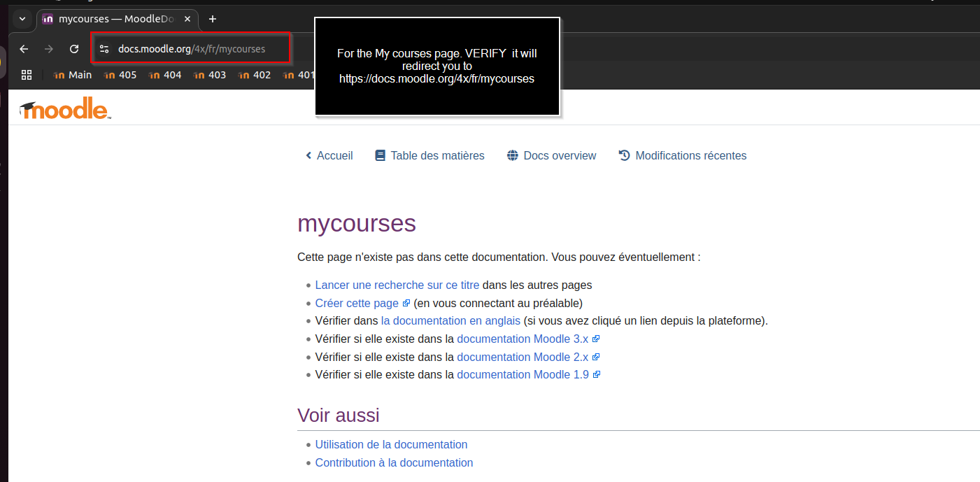Go to Accueil
The height and width of the screenshot is (482, 980).
click(329, 155)
